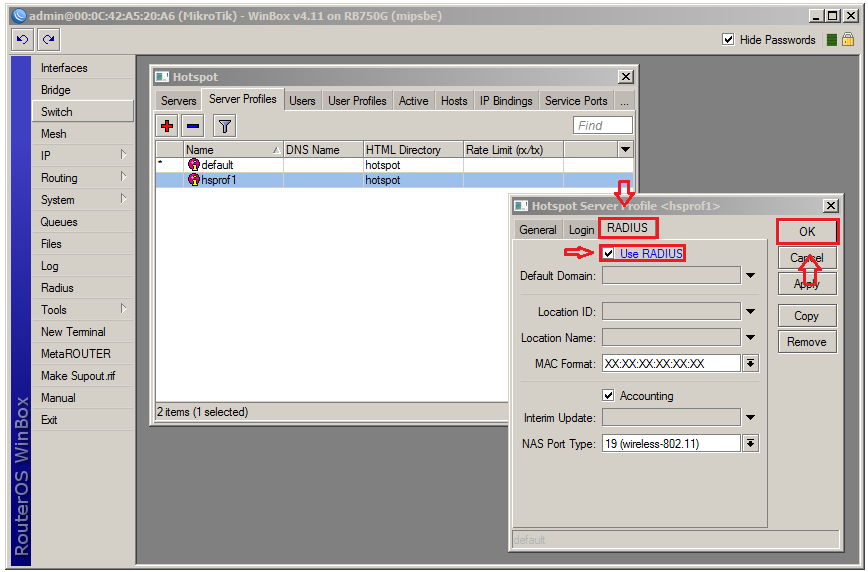Screen dimensions: 868x572
Task: Toggle the Hide Passwords checkbox
Action: [728, 40]
